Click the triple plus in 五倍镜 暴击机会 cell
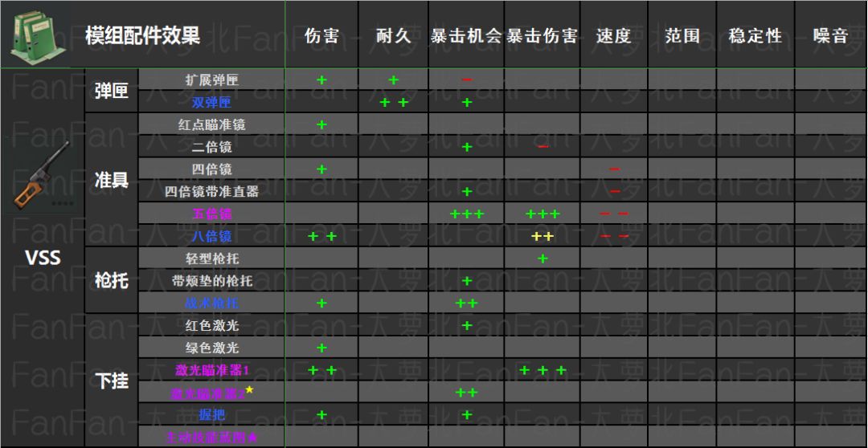Viewport: 868px width, 448px height. [467, 214]
